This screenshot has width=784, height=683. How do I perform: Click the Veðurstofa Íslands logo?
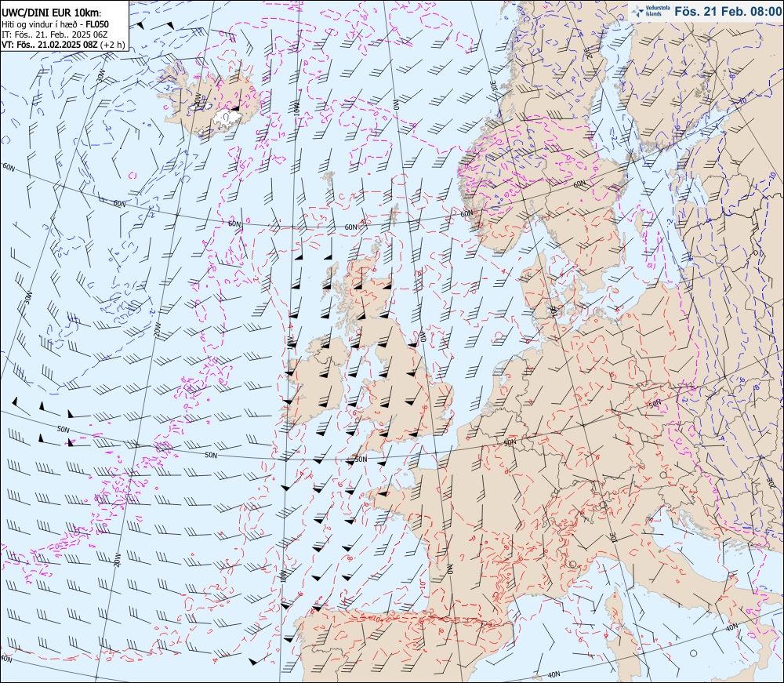pyautogui.click(x=651, y=11)
